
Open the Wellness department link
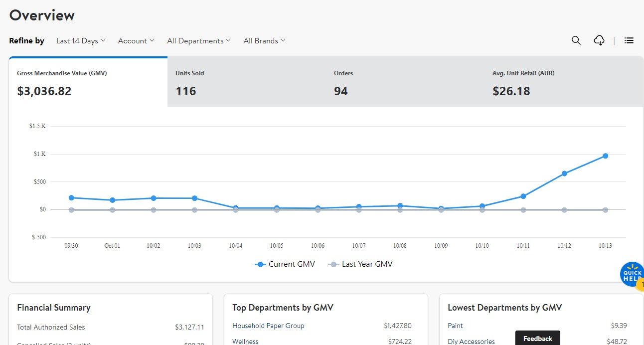tap(245, 342)
